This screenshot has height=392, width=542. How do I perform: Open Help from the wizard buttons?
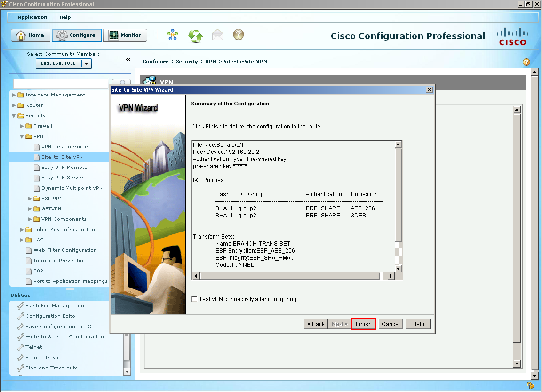pyautogui.click(x=418, y=324)
